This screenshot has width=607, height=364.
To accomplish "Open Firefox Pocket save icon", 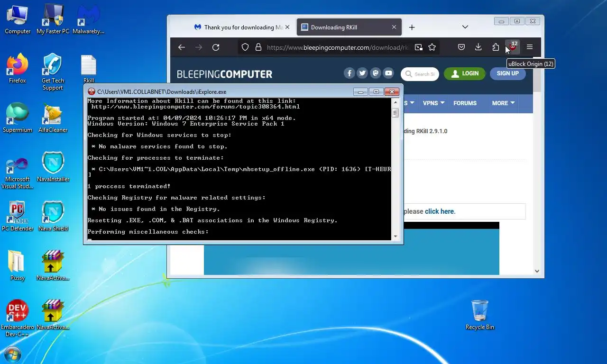I will click(x=461, y=47).
